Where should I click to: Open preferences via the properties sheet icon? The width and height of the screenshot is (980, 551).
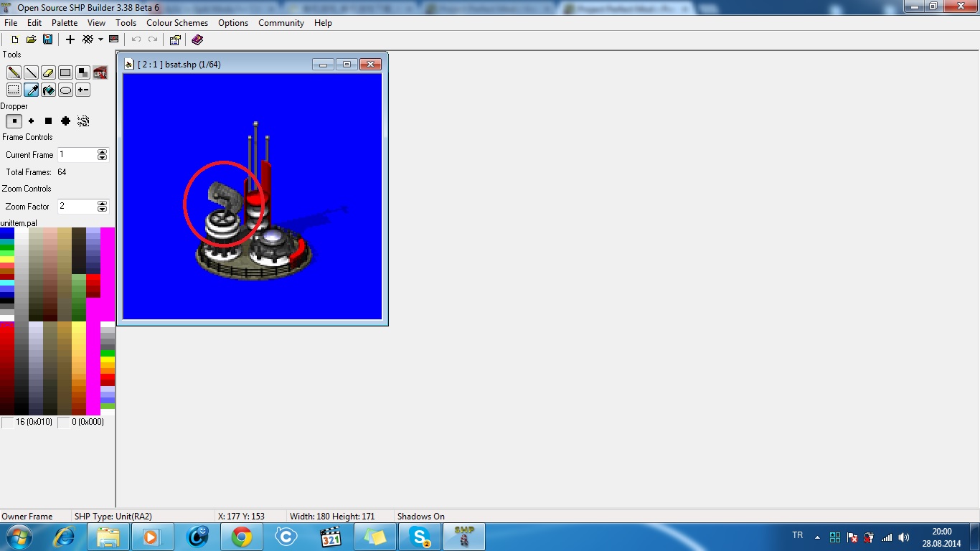pos(175,39)
